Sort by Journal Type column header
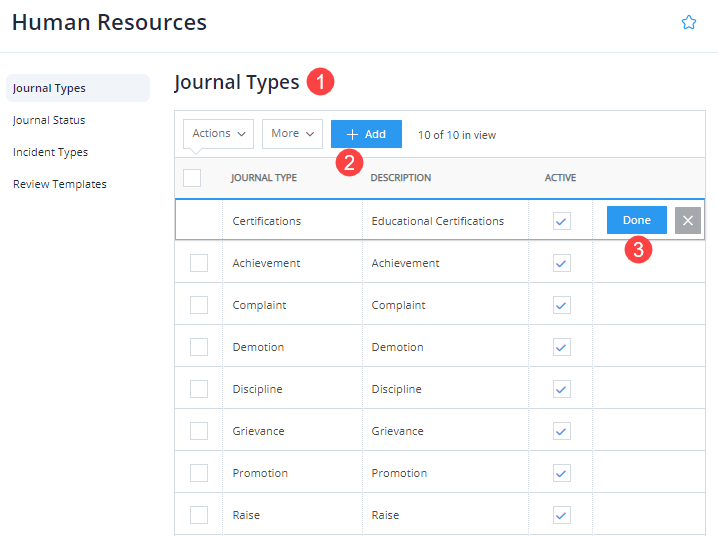This screenshot has width=718, height=536. [264, 178]
